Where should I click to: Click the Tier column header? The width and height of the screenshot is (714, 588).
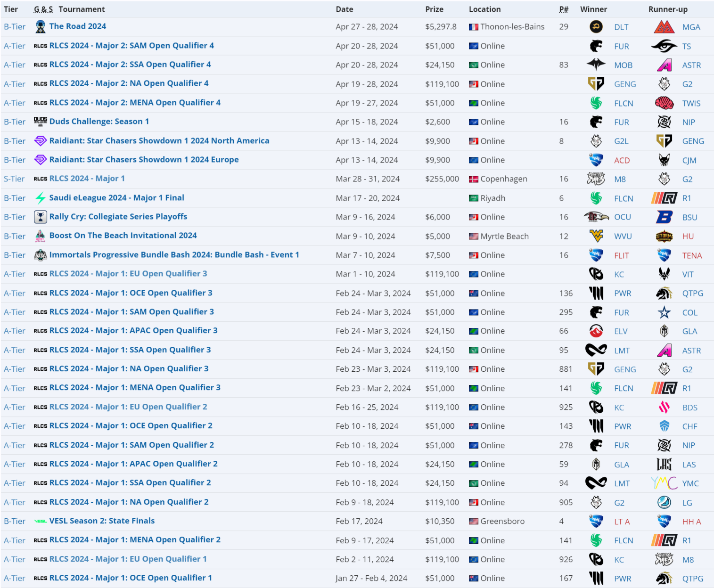click(11, 9)
